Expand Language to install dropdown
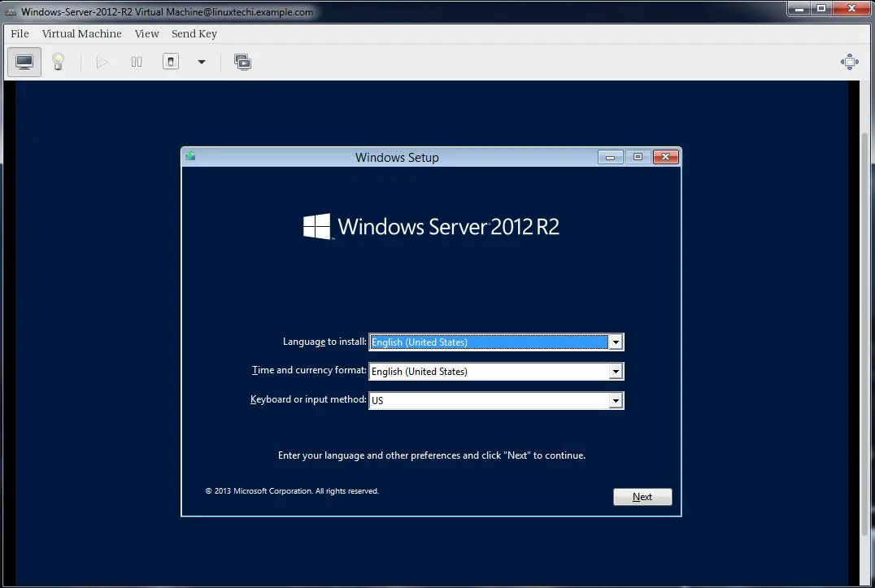 616,342
